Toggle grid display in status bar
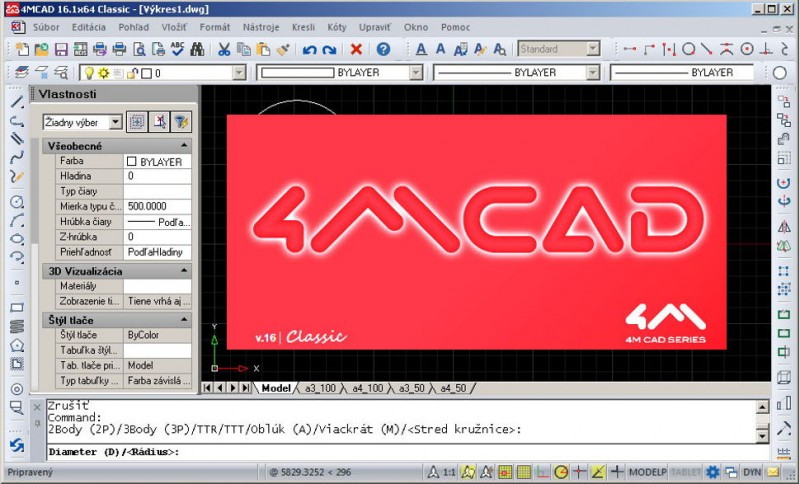 pos(524,472)
